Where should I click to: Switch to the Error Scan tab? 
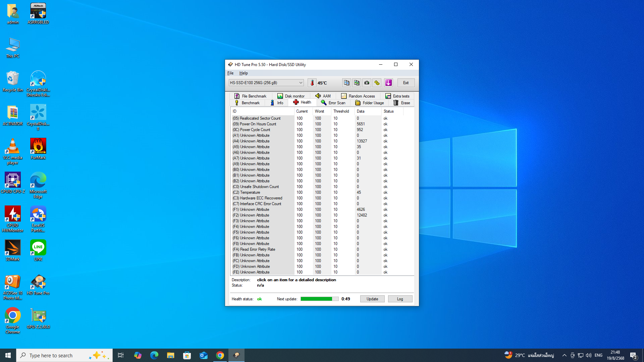[333, 103]
